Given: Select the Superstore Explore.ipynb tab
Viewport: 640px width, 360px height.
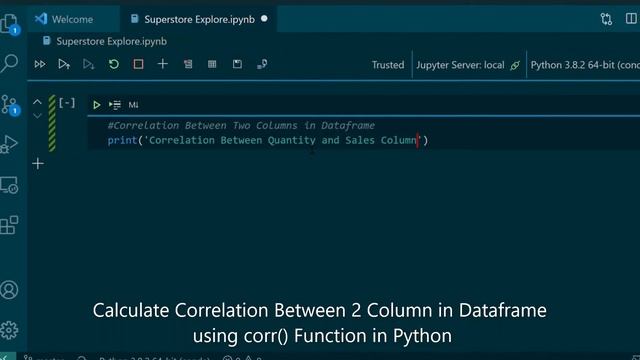Looking at the screenshot, I should point(199,19).
